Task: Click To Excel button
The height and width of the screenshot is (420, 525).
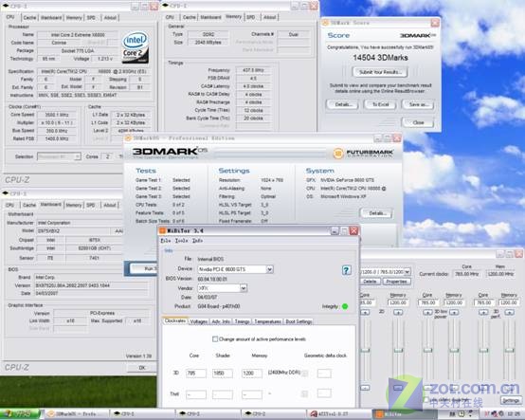Action: (380, 104)
